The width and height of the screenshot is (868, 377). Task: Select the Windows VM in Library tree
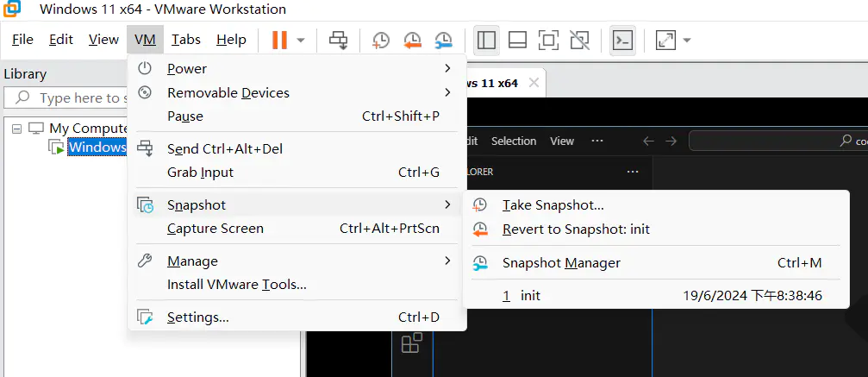point(97,147)
